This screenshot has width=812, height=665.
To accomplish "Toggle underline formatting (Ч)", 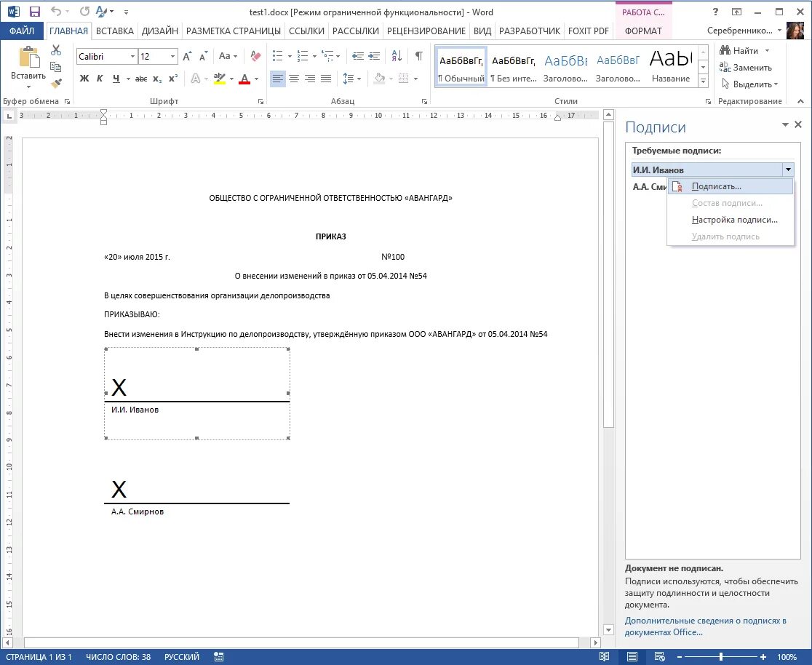I will [x=116, y=79].
